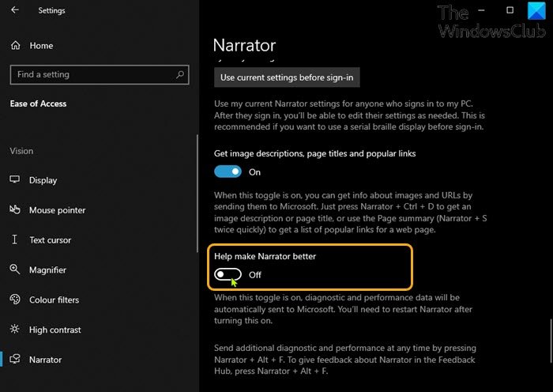Open Colour filters settings
Viewport: 553px width, 392px height.
pos(100,300)
